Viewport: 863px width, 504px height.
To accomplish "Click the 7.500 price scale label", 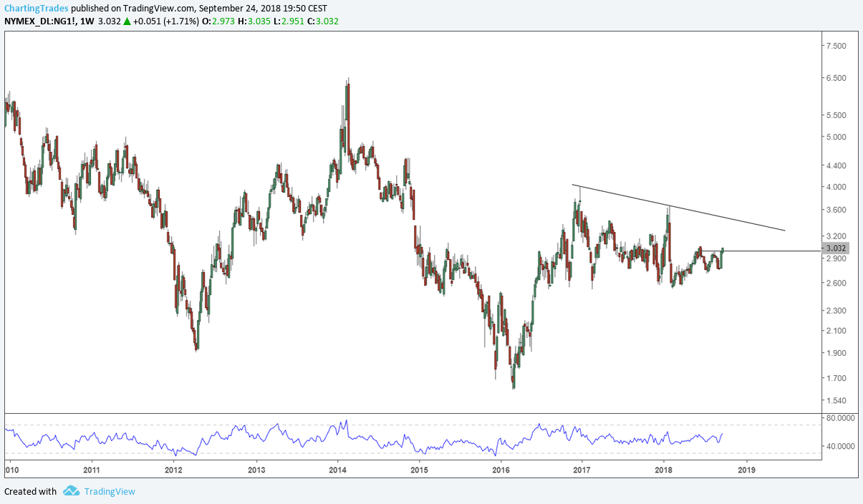I will 836,46.
